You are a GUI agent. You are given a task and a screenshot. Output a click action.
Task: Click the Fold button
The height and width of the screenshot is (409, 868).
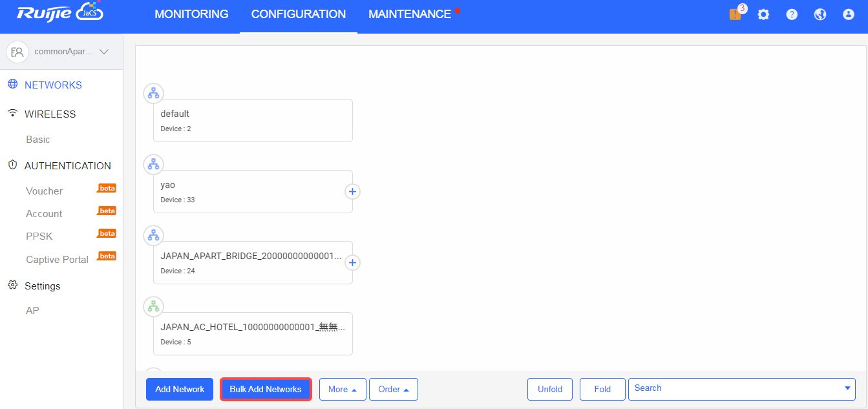602,390
